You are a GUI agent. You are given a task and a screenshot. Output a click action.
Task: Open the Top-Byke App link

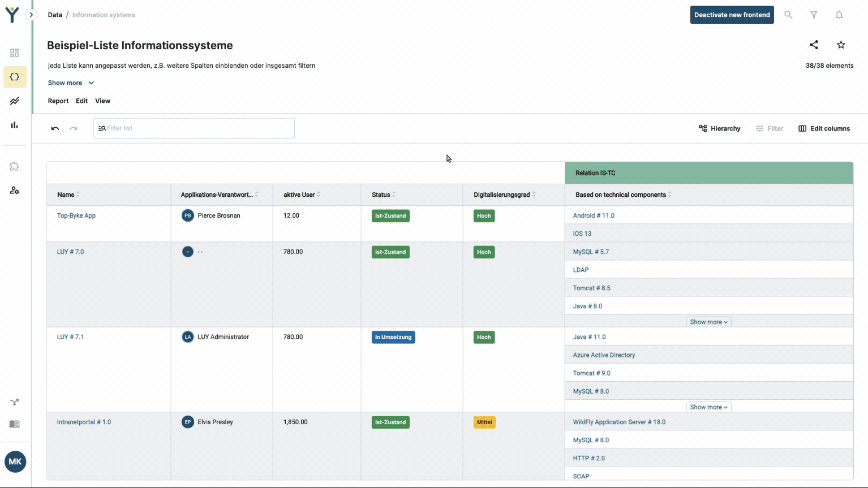click(76, 215)
